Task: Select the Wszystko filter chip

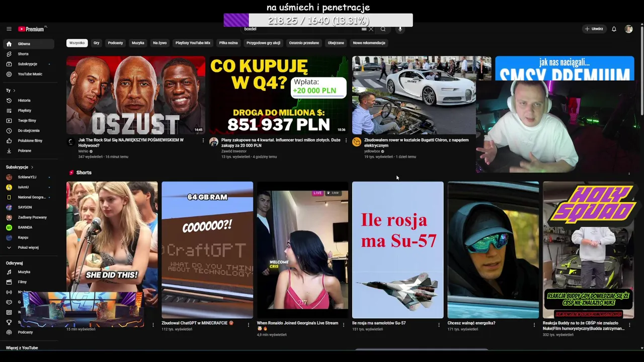Action: pyautogui.click(x=77, y=43)
